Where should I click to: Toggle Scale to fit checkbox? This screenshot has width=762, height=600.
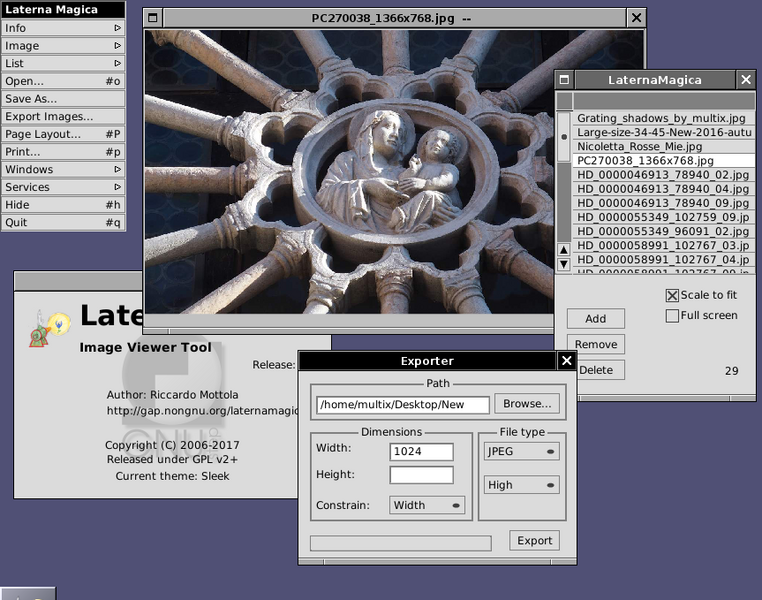point(672,295)
